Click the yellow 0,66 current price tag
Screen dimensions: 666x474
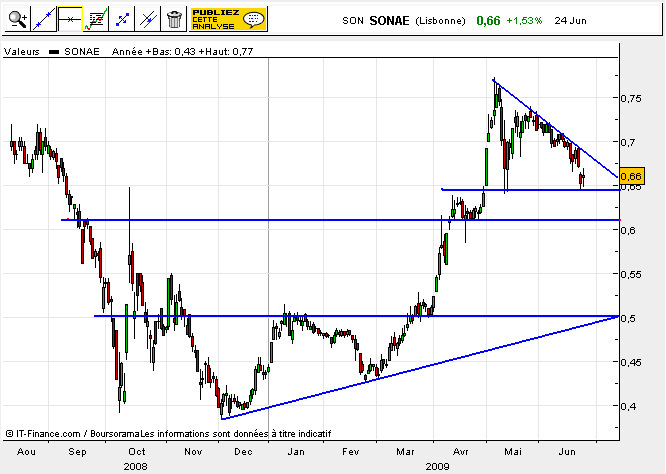pos(632,176)
